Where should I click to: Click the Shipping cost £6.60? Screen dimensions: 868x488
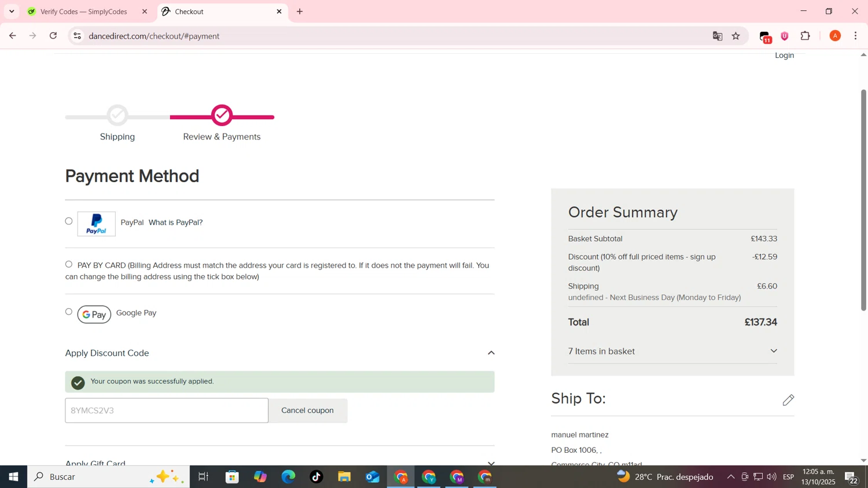tap(767, 286)
